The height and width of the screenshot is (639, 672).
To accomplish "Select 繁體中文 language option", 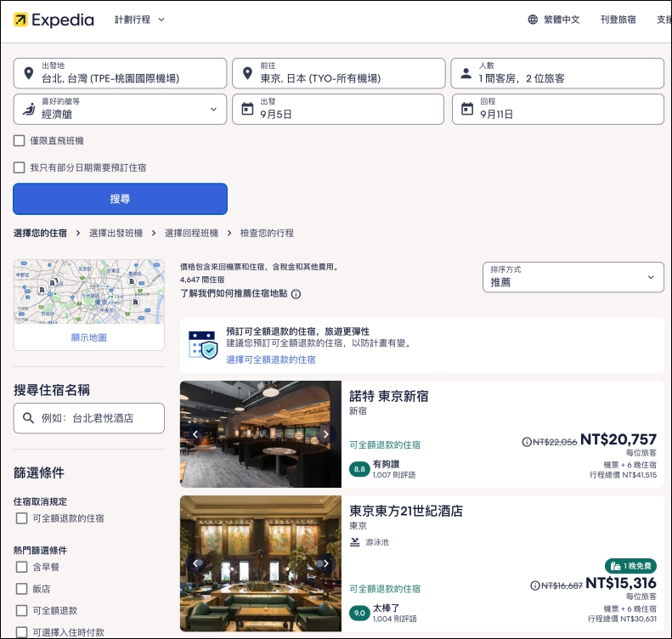I will coord(562,20).
